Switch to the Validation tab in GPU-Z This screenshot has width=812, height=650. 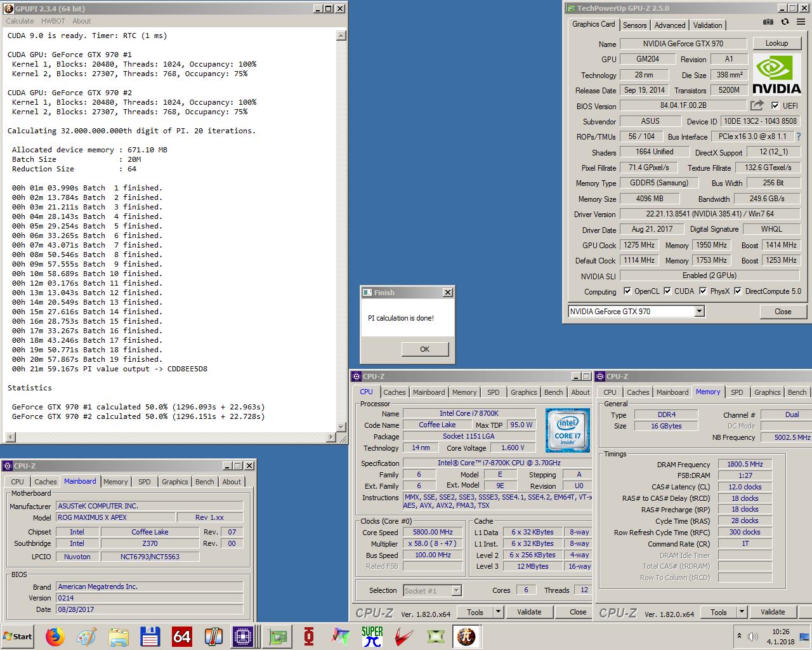tap(707, 25)
